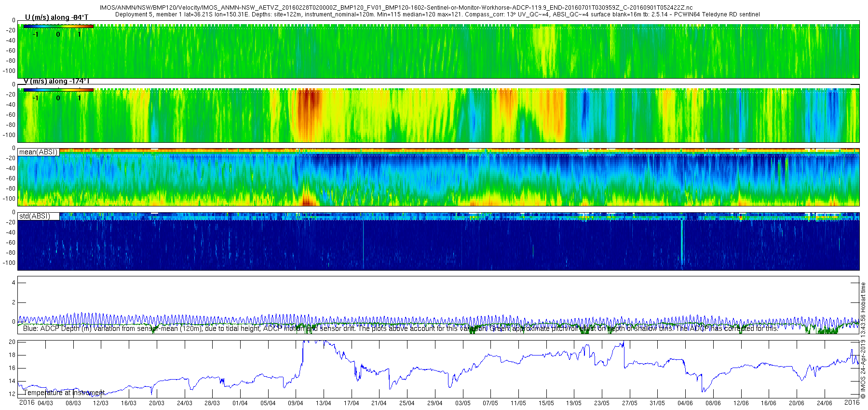Click the 24/06 date tick label
868x410 pixels.
(x=825, y=403)
